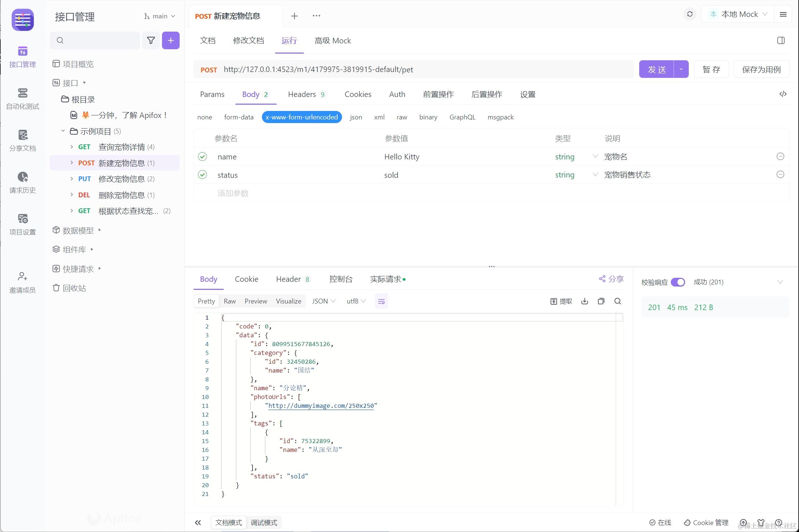Click the search icon in response body
The width and height of the screenshot is (799, 532).
click(619, 301)
